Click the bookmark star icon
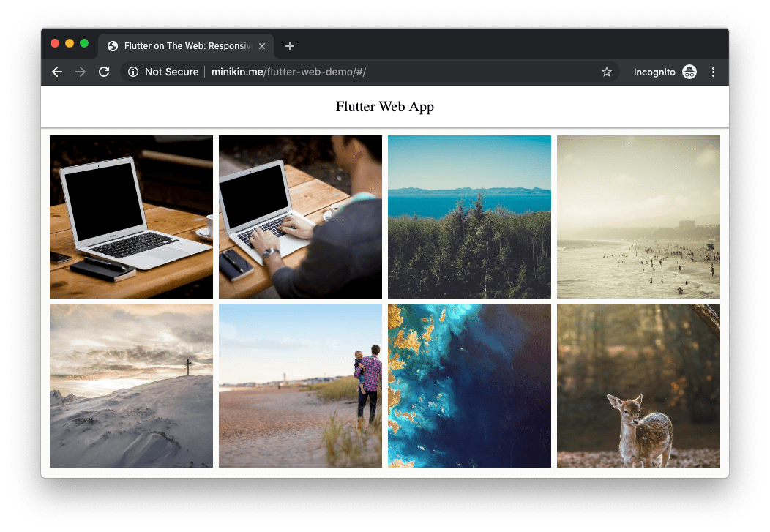This screenshot has width=770, height=532. (607, 72)
